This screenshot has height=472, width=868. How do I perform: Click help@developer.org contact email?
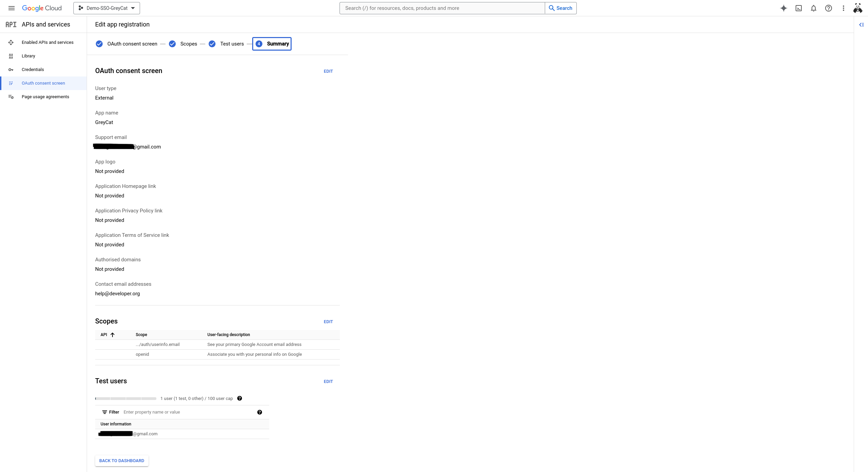(x=118, y=294)
